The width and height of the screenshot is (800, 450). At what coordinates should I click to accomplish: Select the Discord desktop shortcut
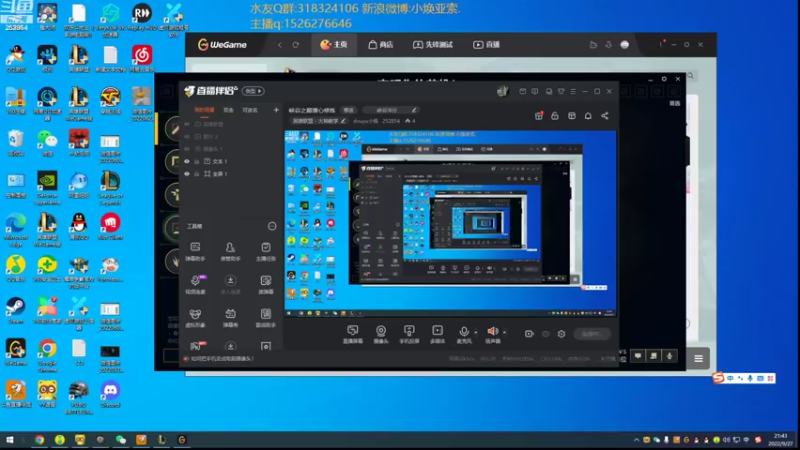[x=110, y=394]
